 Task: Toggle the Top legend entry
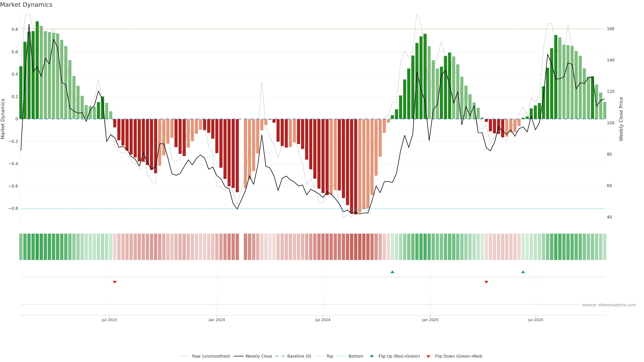click(x=330, y=356)
